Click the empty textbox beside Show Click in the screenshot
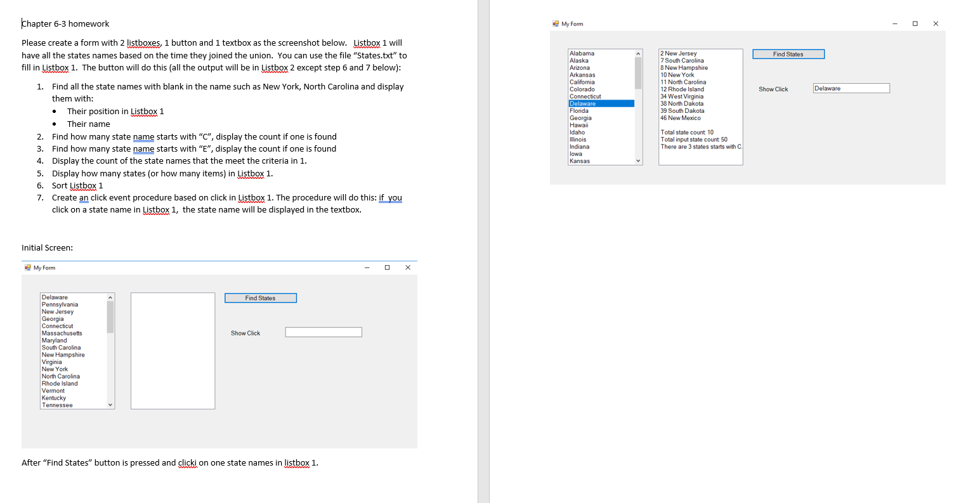The image size is (980, 503). (x=323, y=332)
